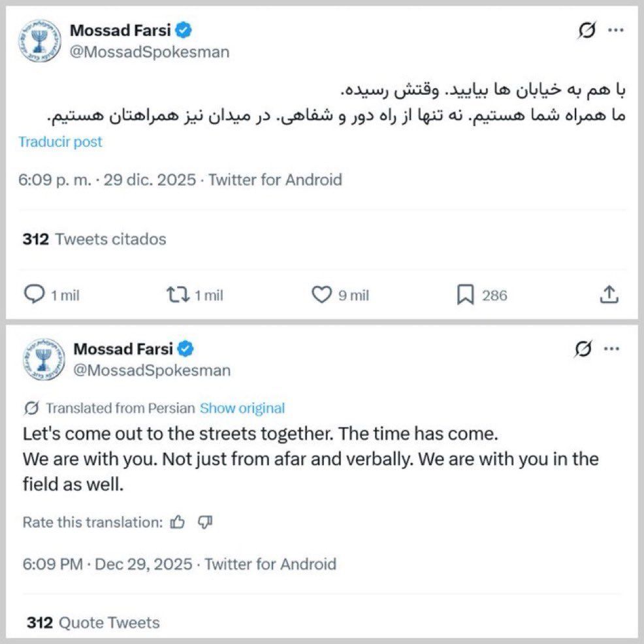Click thumbs down to rate translation

click(205, 522)
